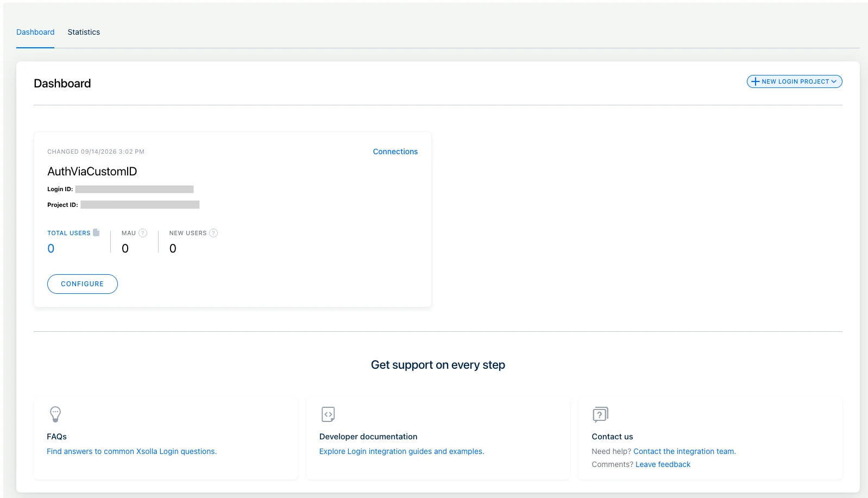Click the redacted Project ID value
This screenshot has width=868, height=498.
click(140, 205)
